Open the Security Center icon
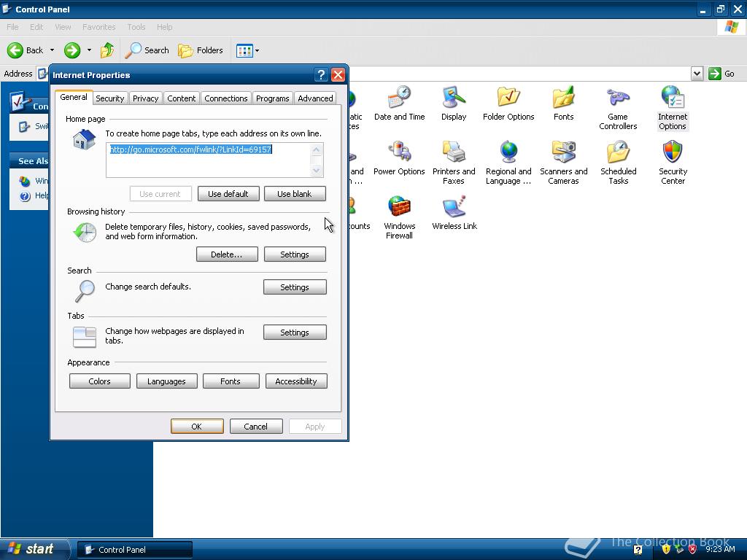Viewport: 747px width, 560px height. coord(673,163)
